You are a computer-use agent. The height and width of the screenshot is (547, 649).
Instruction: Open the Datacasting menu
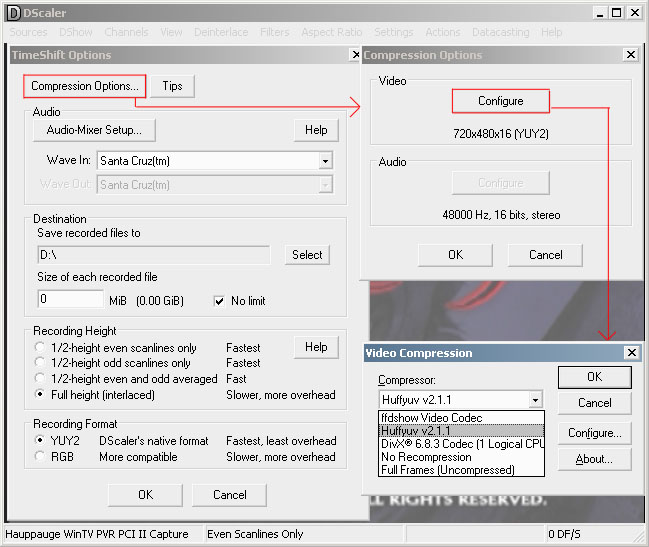[500, 32]
